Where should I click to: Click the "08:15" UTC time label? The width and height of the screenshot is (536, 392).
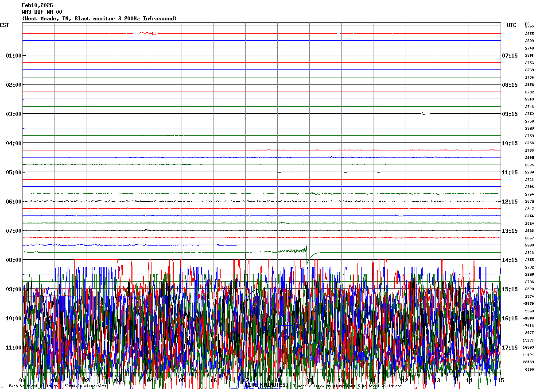click(x=510, y=85)
